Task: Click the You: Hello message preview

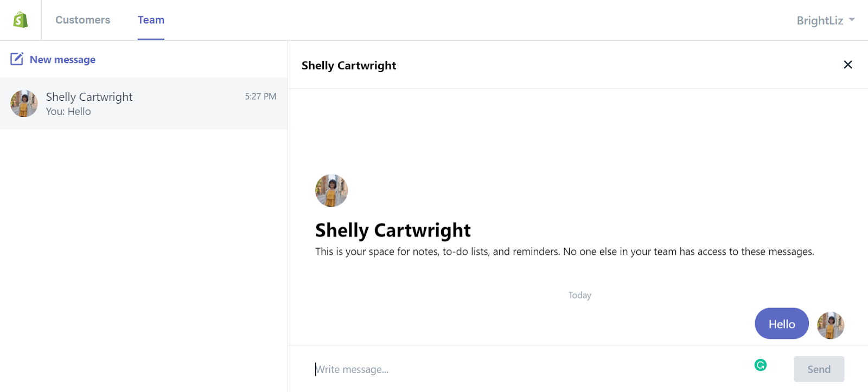Action: pyautogui.click(x=68, y=112)
